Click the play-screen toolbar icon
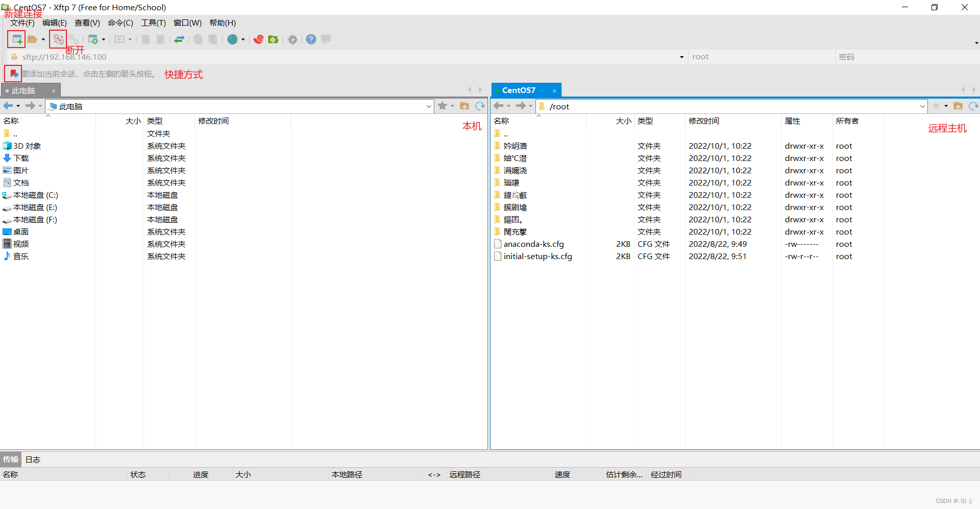 click(120, 39)
